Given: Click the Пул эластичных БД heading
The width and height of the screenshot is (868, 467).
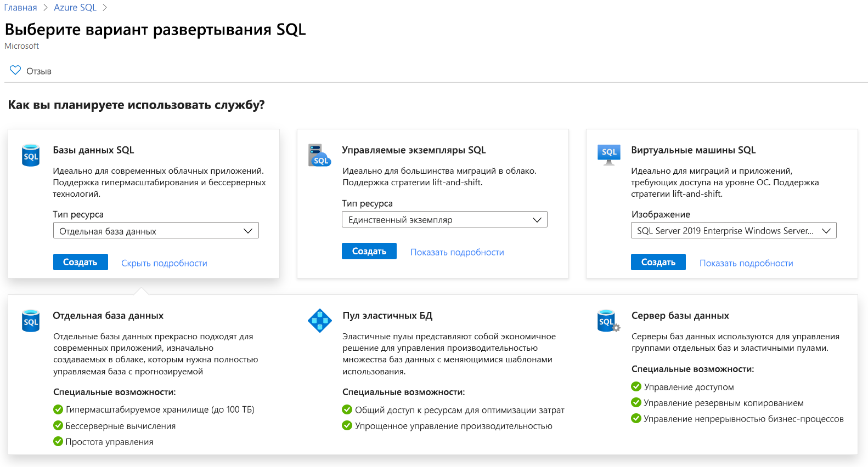Looking at the screenshot, I should (x=387, y=316).
